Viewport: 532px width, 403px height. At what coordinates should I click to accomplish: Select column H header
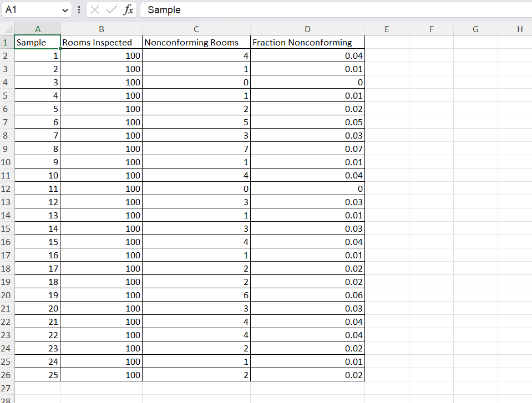pyautogui.click(x=519, y=29)
